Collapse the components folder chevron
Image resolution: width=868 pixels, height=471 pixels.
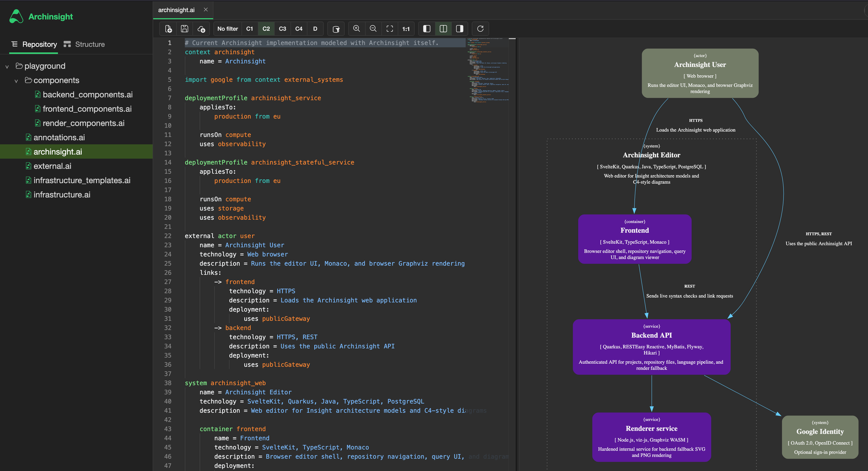click(16, 81)
